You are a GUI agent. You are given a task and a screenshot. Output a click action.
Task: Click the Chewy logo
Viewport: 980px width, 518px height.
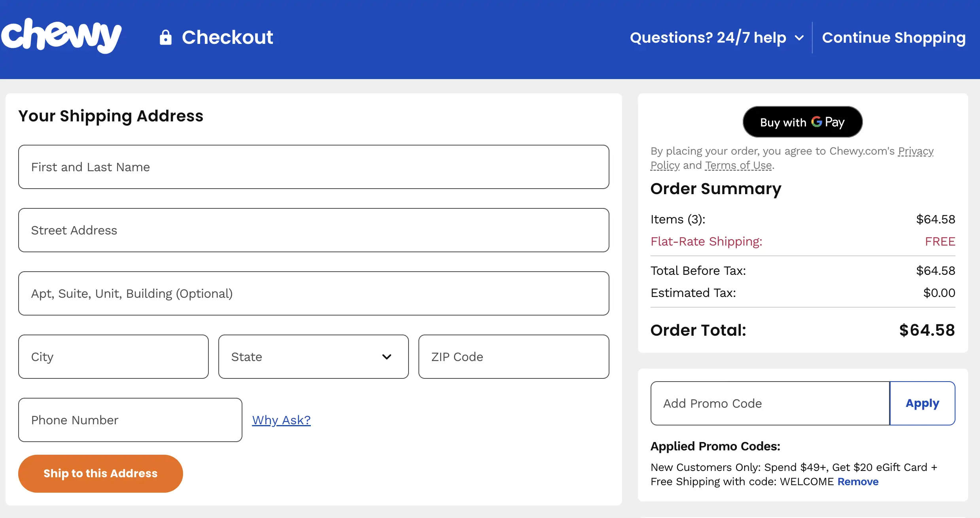61,36
